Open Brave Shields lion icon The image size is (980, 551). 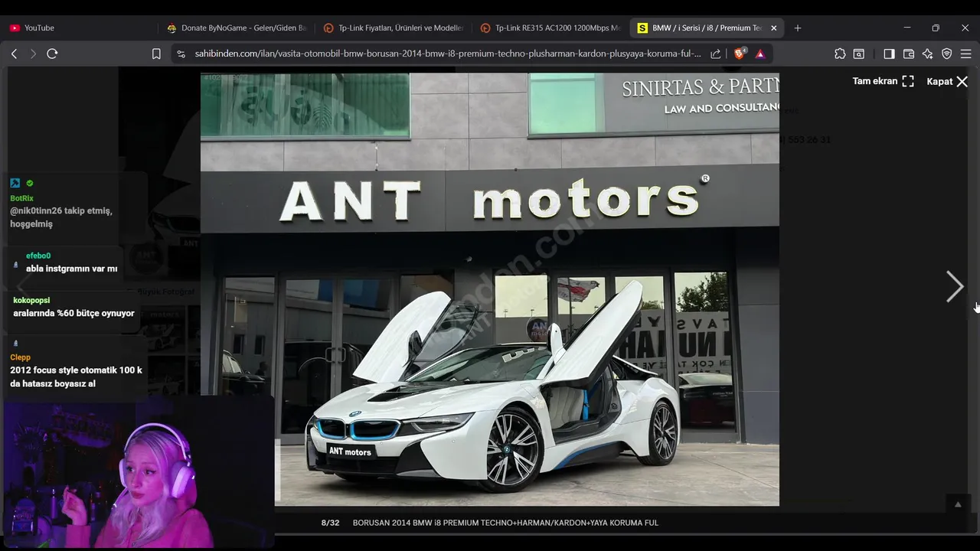click(740, 54)
